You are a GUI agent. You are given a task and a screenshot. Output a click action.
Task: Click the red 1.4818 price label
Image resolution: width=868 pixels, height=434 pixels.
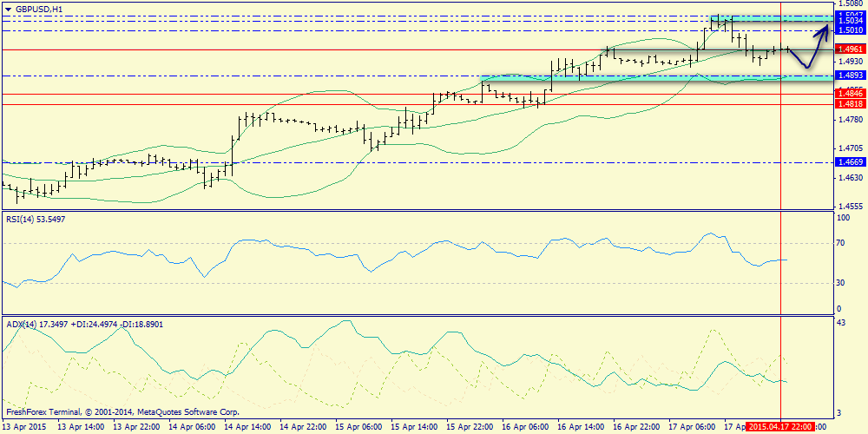pyautogui.click(x=852, y=104)
